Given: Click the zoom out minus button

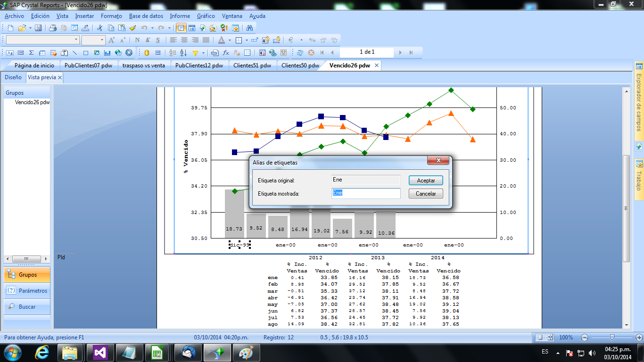Looking at the screenshot, I should click(x=585, y=337).
